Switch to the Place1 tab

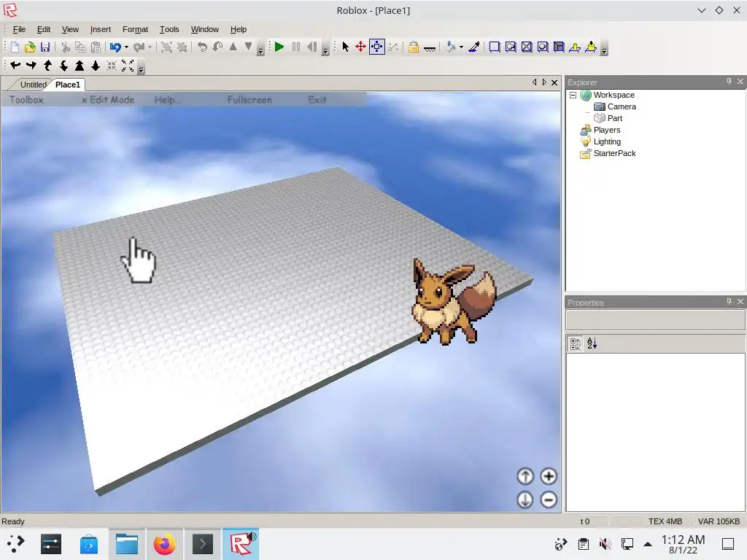68,85
